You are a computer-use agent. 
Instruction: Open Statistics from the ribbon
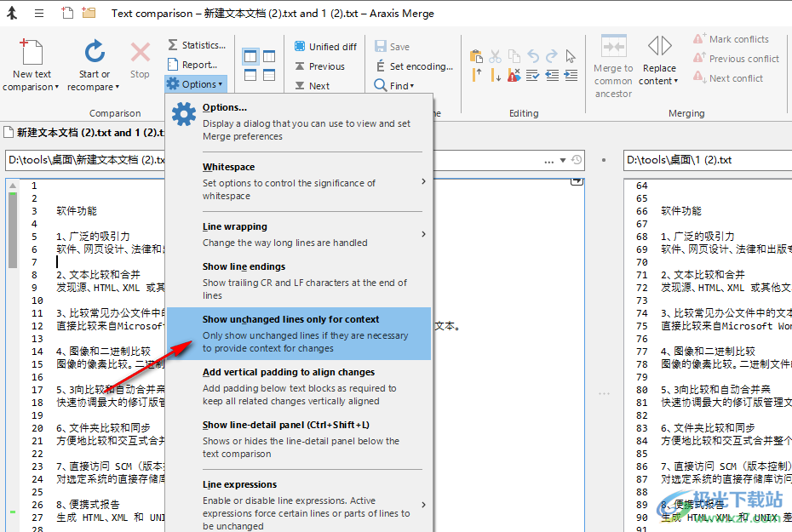click(x=197, y=45)
